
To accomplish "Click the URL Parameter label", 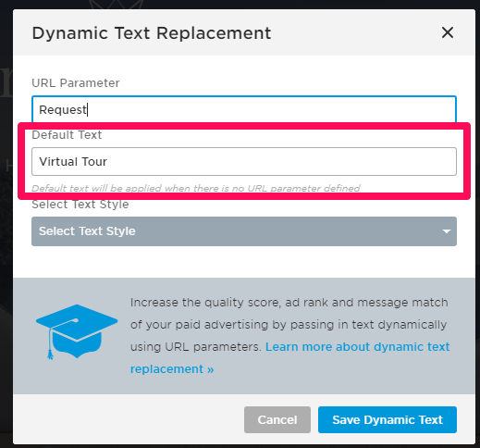I will coord(76,83).
